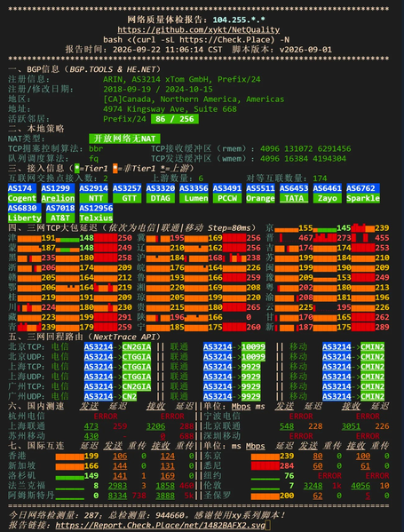404x532 pixels.
Task: Click rmem values 4096 131072 6291456
Action: pyautogui.click(x=305, y=148)
